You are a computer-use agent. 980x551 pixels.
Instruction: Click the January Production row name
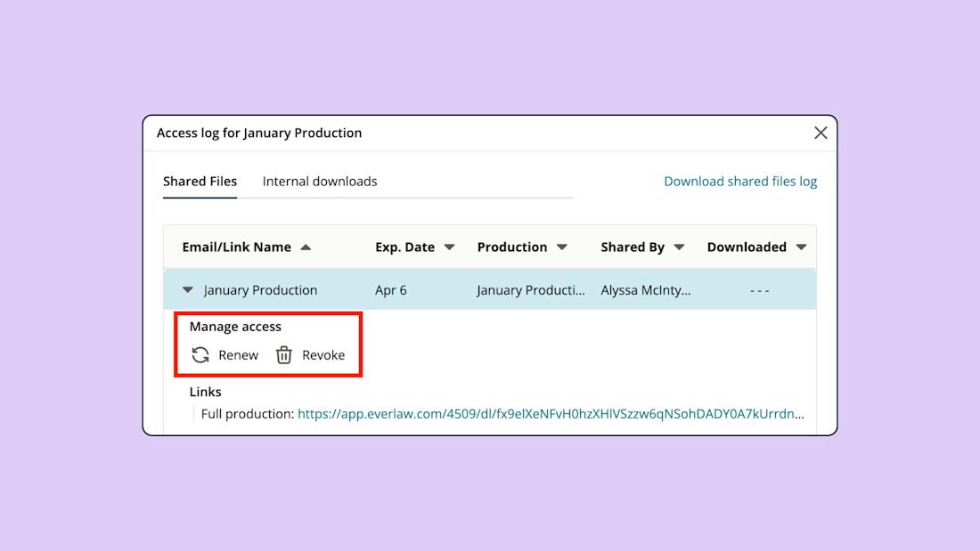pyautogui.click(x=261, y=290)
